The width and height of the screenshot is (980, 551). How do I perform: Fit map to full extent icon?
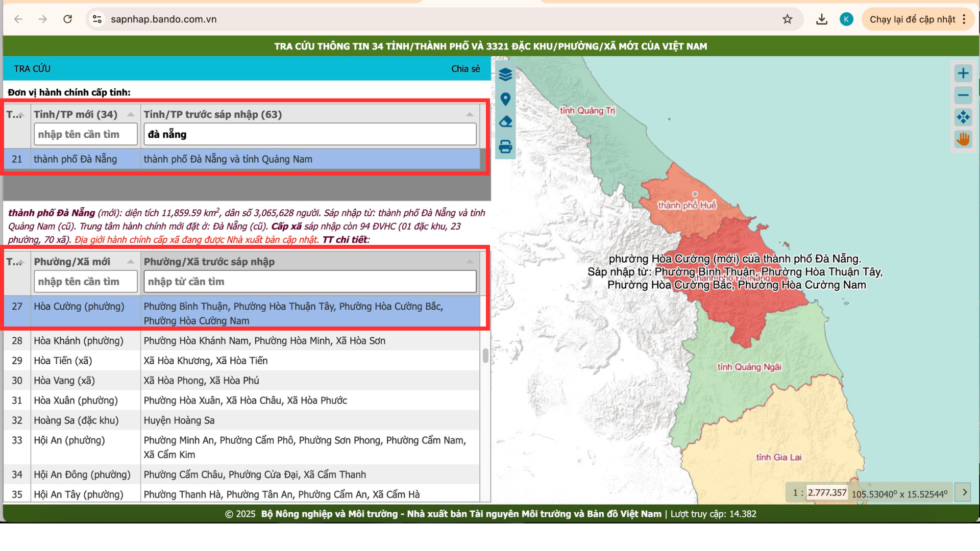963,117
